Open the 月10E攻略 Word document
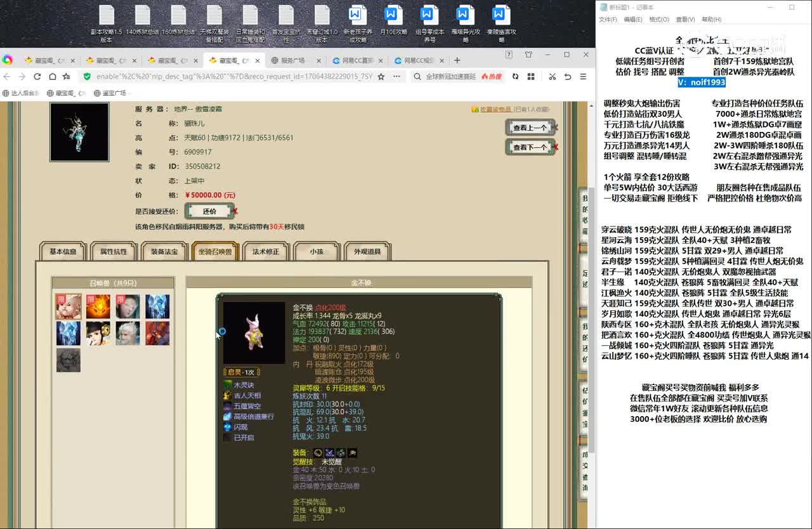812x529 pixels. click(x=393, y=20)
